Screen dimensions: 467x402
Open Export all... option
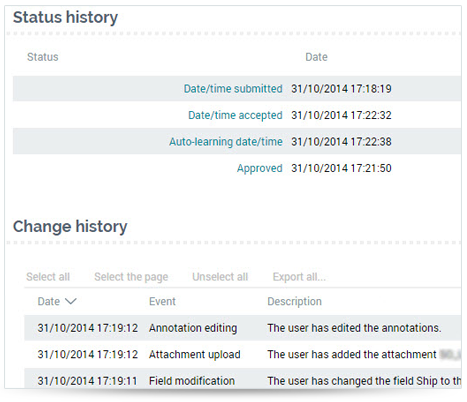click(299, 277)
